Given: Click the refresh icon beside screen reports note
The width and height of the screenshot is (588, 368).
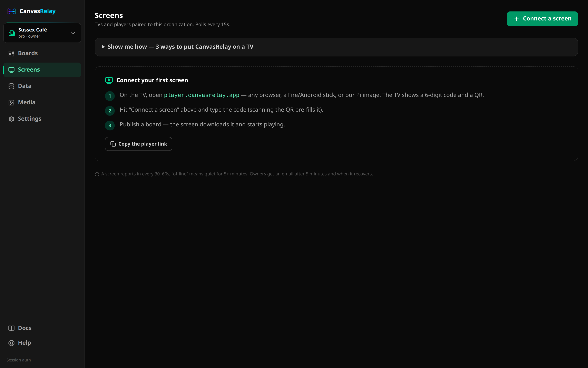Looking at the screenshot, I should [97, 174].
